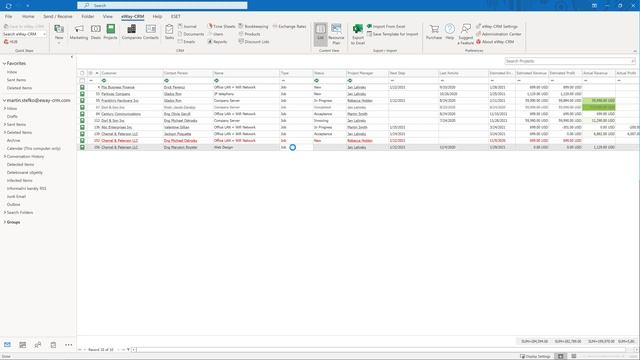Switch to the Send / Receive tab
The width and height of the screenshot is (640, 360).
pyautogui.click(x=58, y=16)
